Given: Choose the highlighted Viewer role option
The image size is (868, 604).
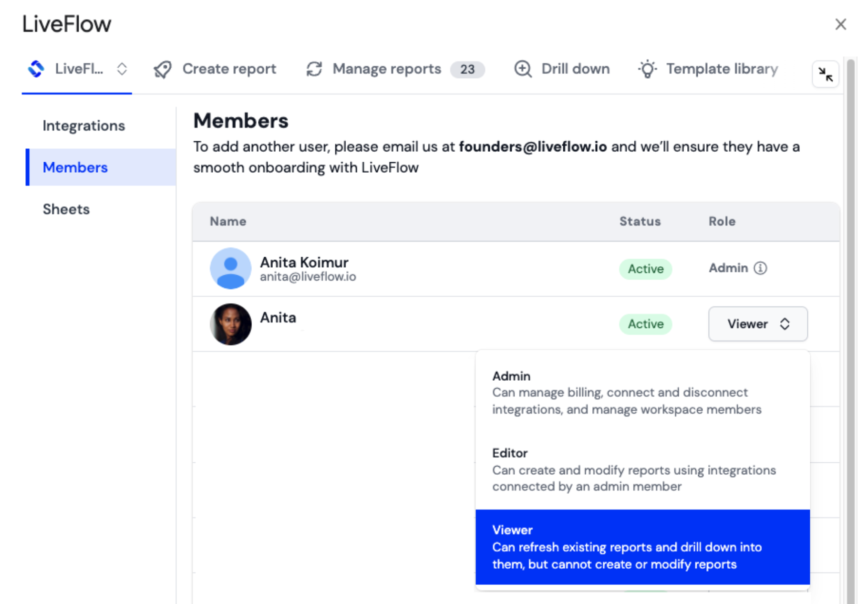Looking at the screenshot, I should click(x=642, y=547).
